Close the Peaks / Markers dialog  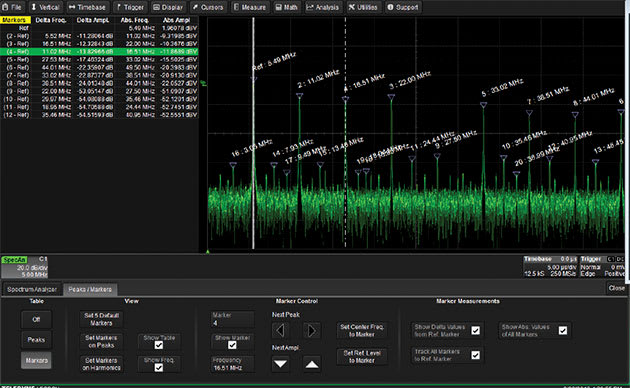click(x=616, y=288)
